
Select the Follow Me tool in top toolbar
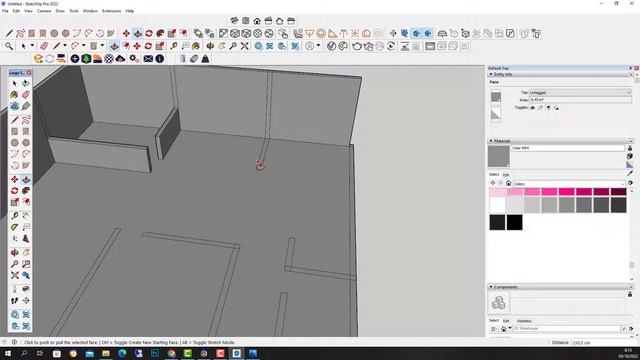160,33
